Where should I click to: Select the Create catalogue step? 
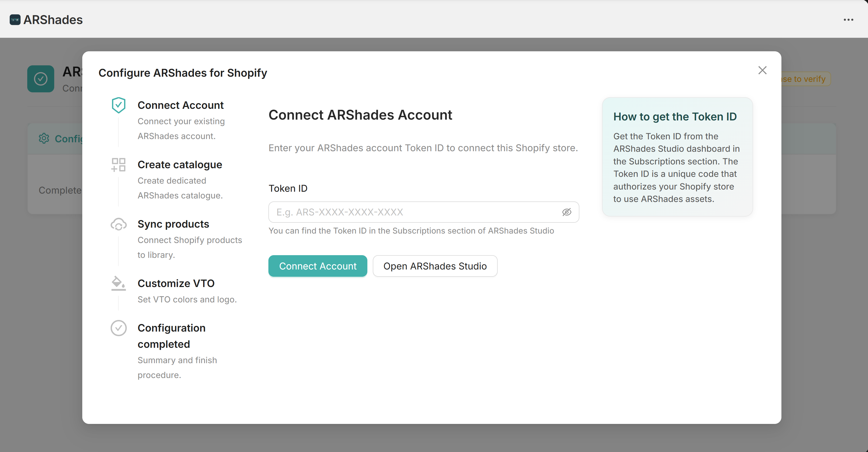[x=180, y=165]
